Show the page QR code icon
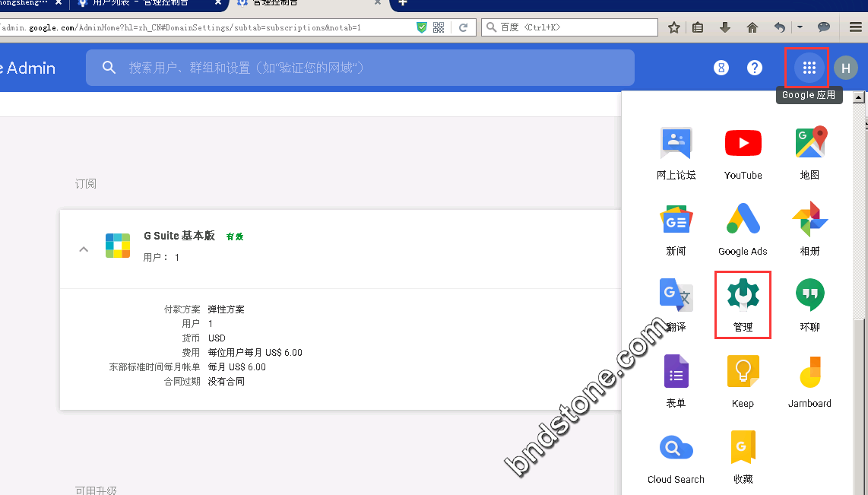Viewport: 868px width, 495px height. pyautogui.click(x=439, y=27)
